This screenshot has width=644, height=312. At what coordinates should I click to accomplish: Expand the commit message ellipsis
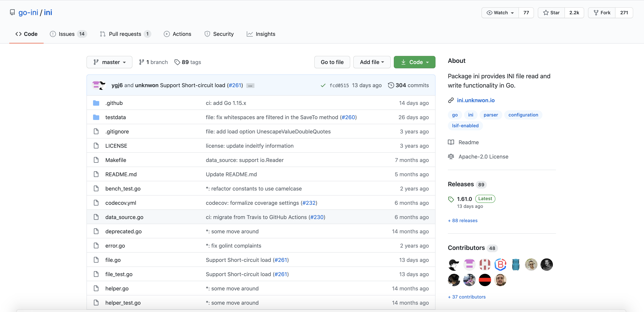click(x=250, y=85)
